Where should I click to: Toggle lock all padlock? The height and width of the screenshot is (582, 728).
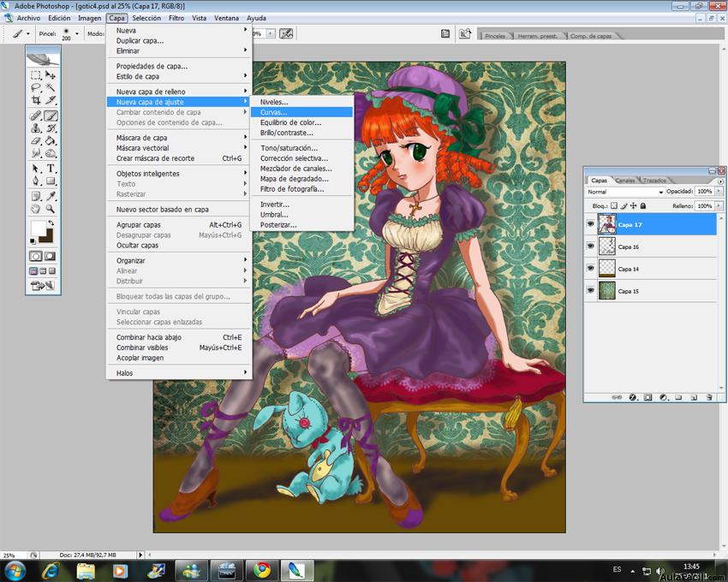point(643,205)
